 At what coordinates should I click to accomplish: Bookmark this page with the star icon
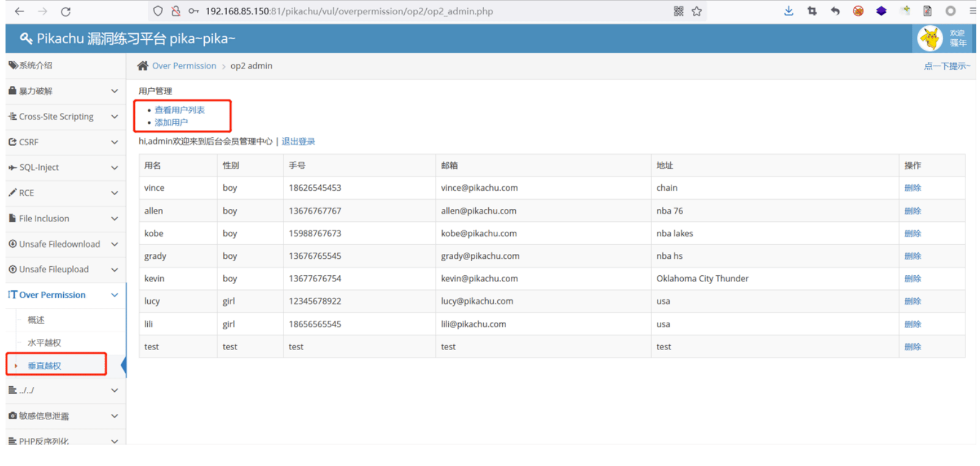(697, 11)
